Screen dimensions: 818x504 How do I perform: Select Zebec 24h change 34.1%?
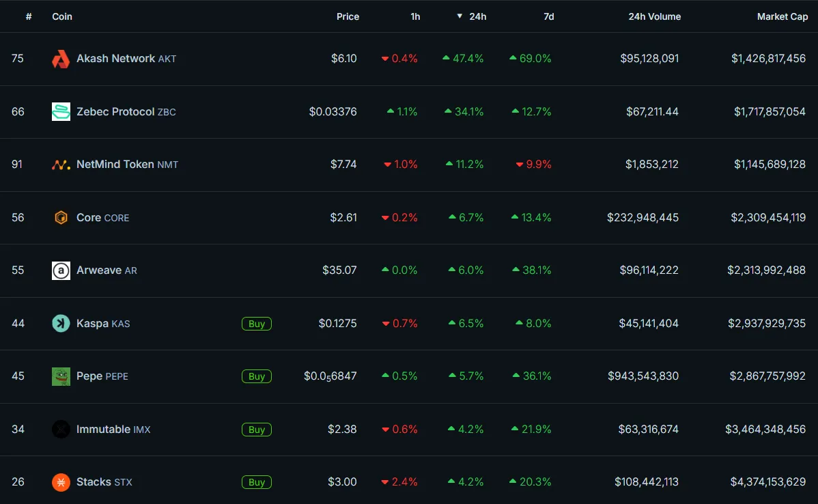coord(464,111)
